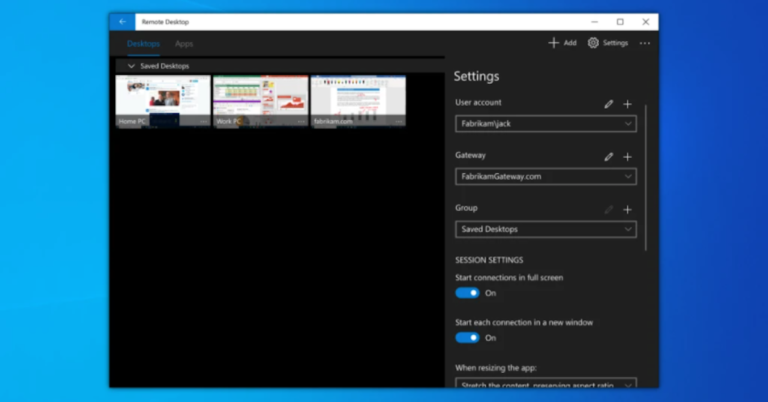Switch to the Desktops tab
768x402 pixels.
pos(143,44)
